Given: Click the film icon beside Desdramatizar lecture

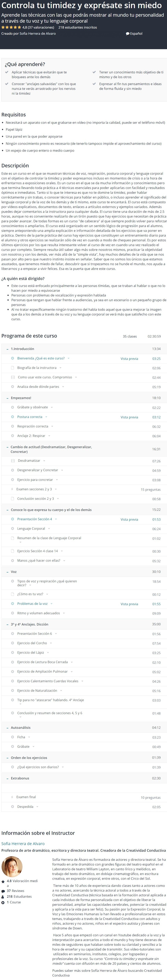Looking at the screenshot, I should pyautogui.click(x=13, y=460).
